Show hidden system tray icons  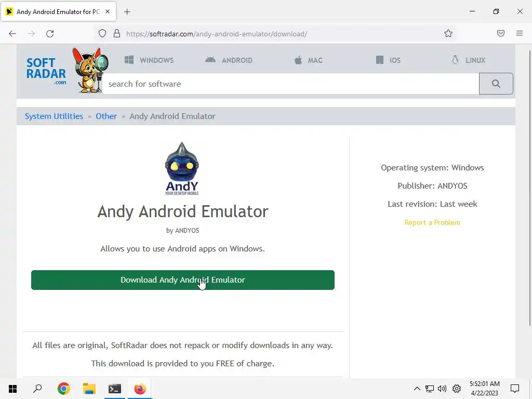pyautogui.click(x=417, y=389)
